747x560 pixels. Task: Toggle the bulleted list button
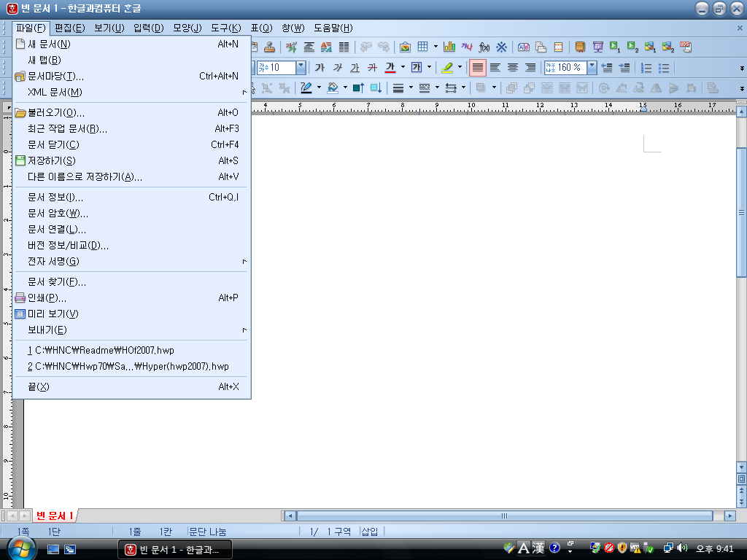click(x=664, y=68)
